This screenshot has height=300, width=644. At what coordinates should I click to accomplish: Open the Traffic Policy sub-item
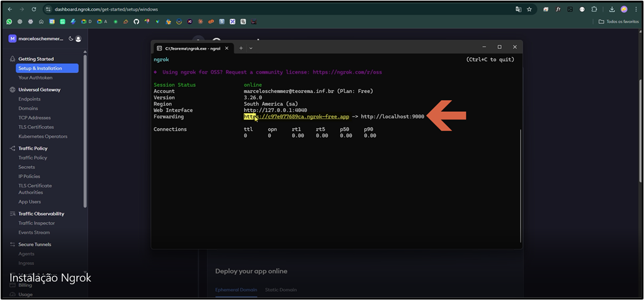(33, 158)
